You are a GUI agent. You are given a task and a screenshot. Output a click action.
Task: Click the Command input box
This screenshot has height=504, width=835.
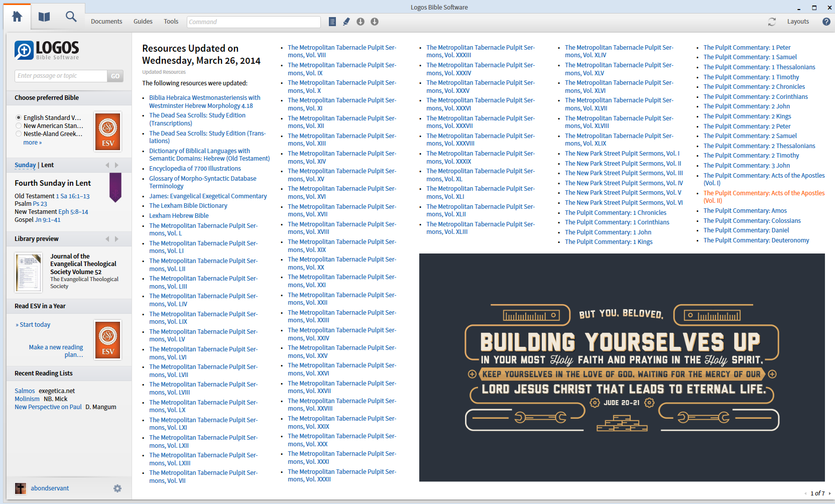point(254,22)
